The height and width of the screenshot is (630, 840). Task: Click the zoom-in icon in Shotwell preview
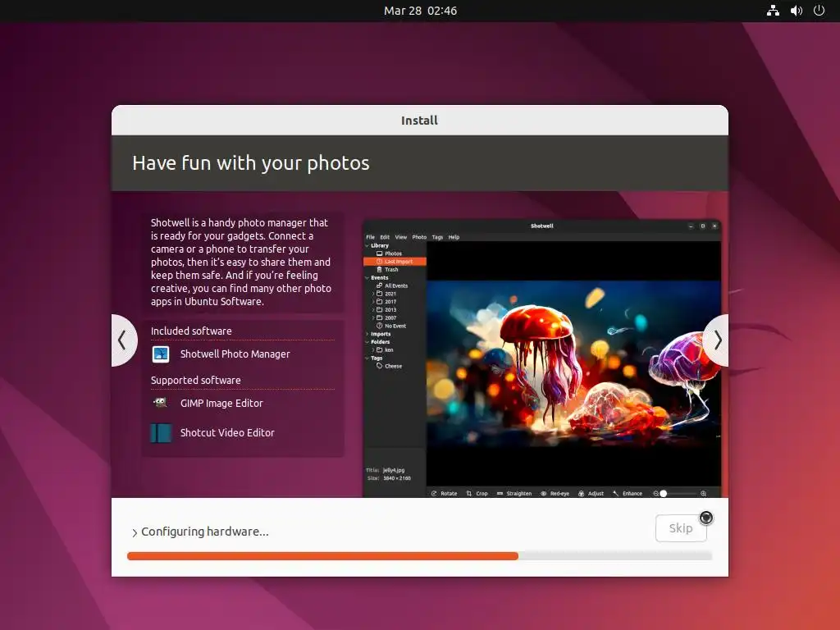[703, 493]
